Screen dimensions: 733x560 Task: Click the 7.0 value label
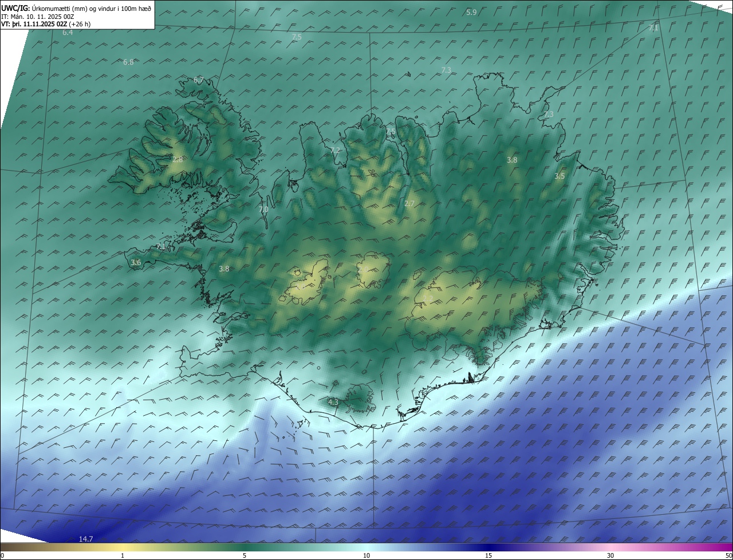point(263,210)
